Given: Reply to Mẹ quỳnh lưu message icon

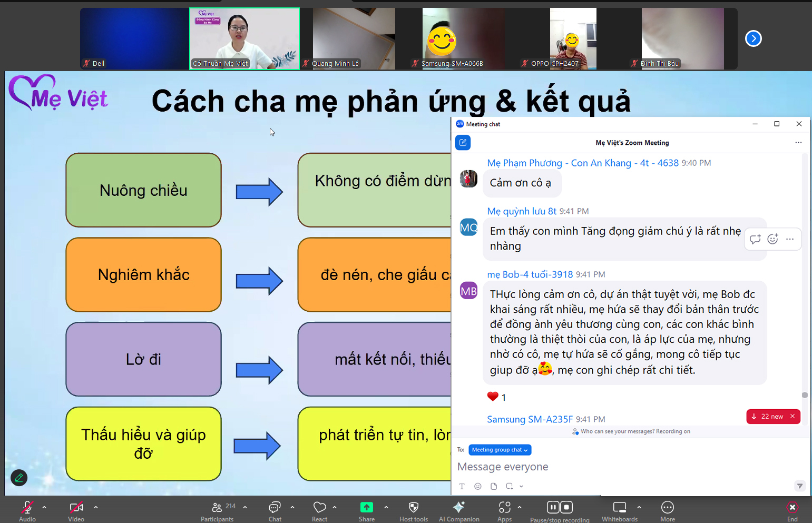Looking at the screenshot, I should pyautogui.click(x=755, y=239).
